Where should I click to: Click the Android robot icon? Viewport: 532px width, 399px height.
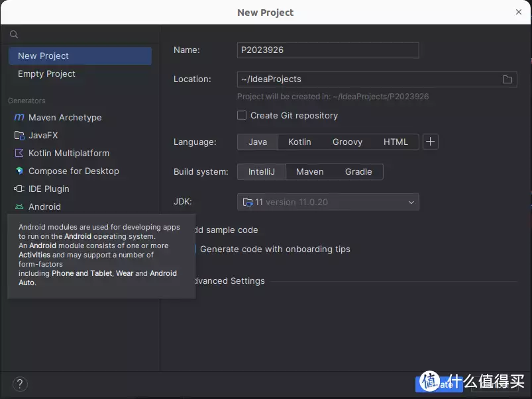click(x=19, y=207)
